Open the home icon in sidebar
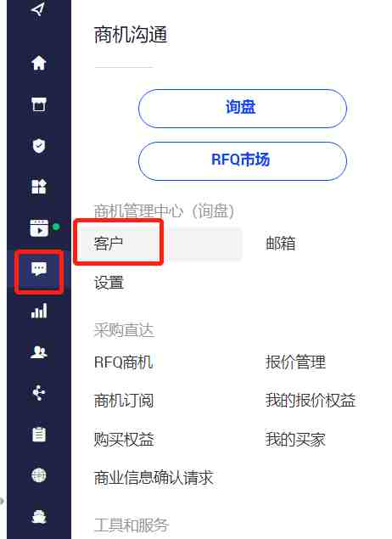The height and width of the screenshot is (539, 392). point(39,63)
